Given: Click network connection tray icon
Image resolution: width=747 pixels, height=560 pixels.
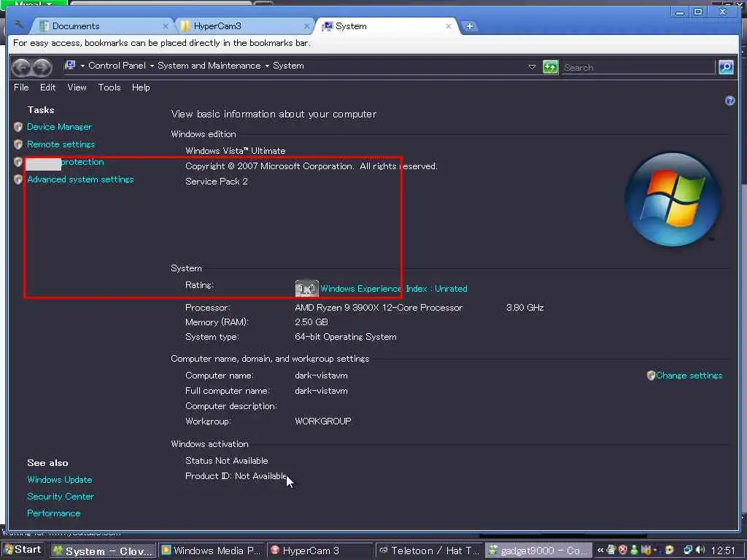Looking at the screenshot, I should [x=688, y=551].
